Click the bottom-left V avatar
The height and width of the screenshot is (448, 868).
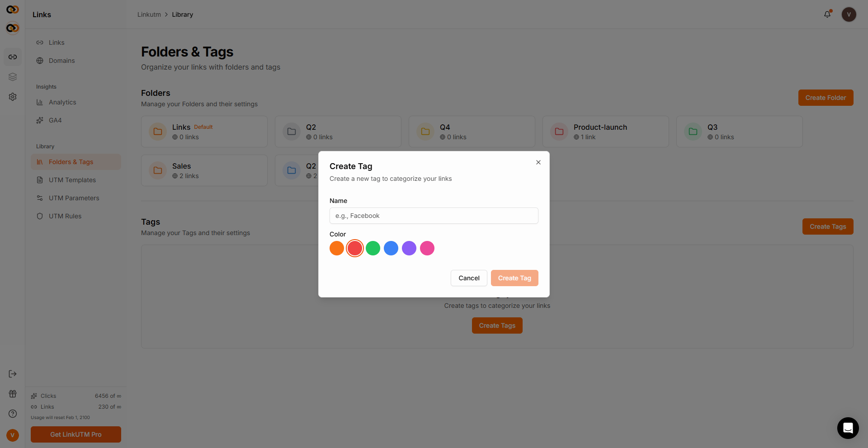(13, 435)
